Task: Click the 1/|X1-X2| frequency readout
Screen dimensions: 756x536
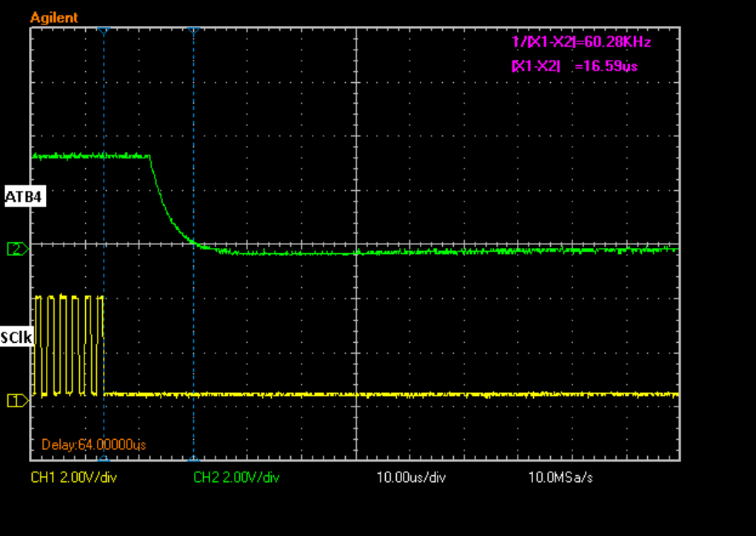Action: click(x=581, y=43)
